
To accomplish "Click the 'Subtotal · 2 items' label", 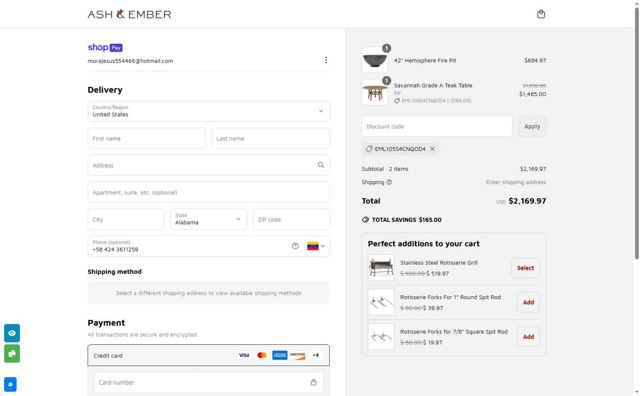I will click(384, 169).
